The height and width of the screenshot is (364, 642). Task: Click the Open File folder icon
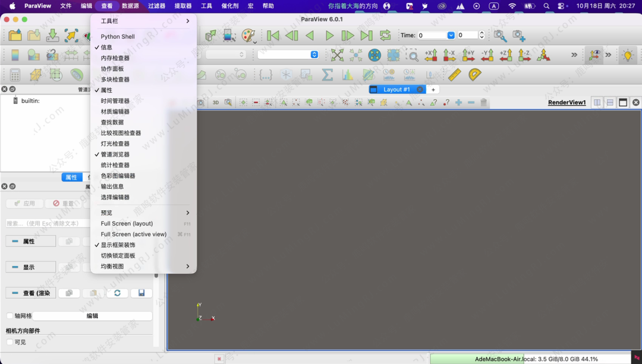15,36
